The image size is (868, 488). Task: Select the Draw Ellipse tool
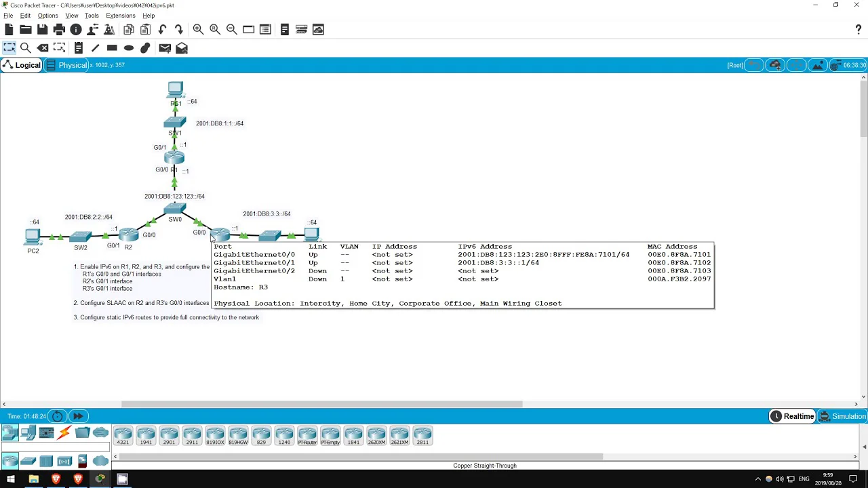[x=129, y=47]
